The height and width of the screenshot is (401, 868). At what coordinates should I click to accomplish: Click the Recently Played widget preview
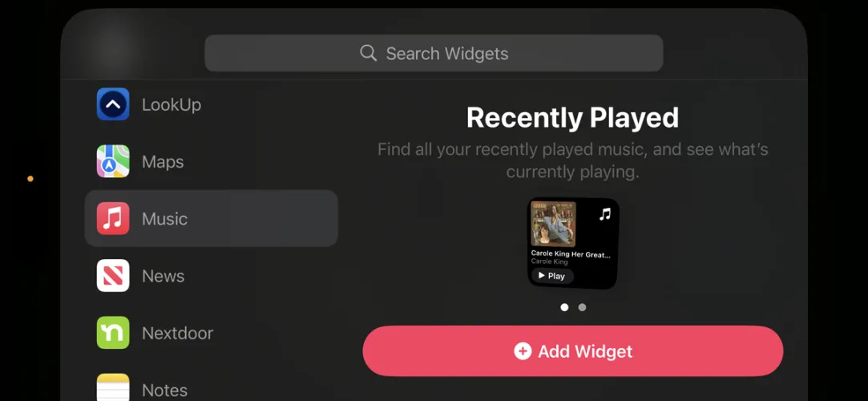573,243
